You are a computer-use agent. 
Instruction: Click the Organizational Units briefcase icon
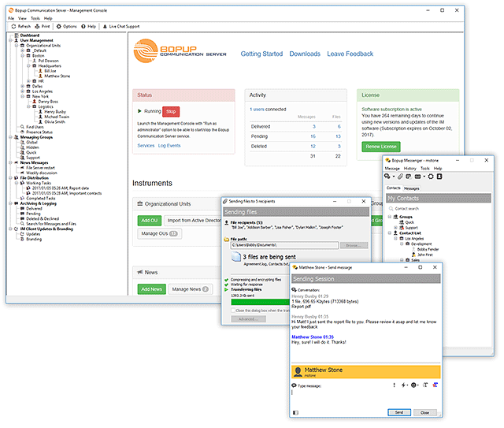tap(23, 46)
